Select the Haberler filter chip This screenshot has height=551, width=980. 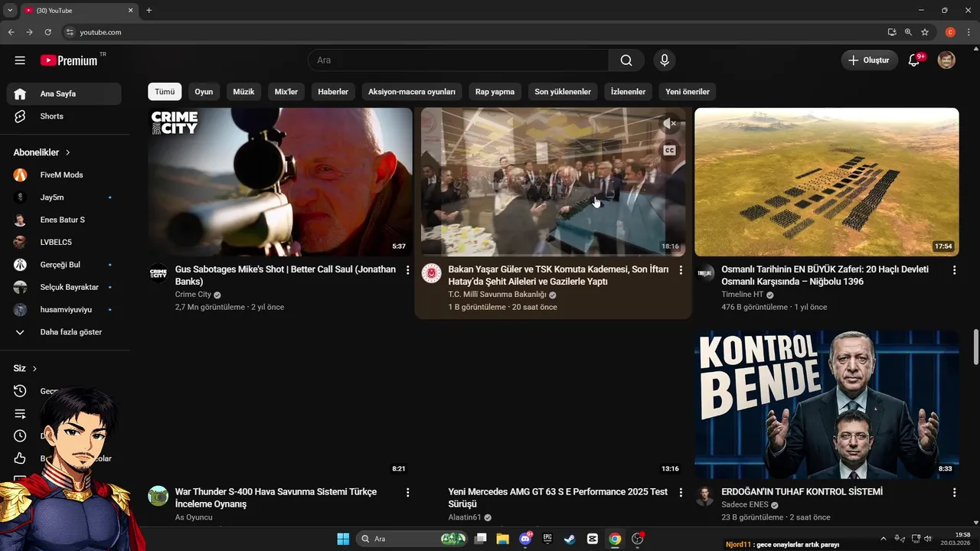tap(333, 92)
